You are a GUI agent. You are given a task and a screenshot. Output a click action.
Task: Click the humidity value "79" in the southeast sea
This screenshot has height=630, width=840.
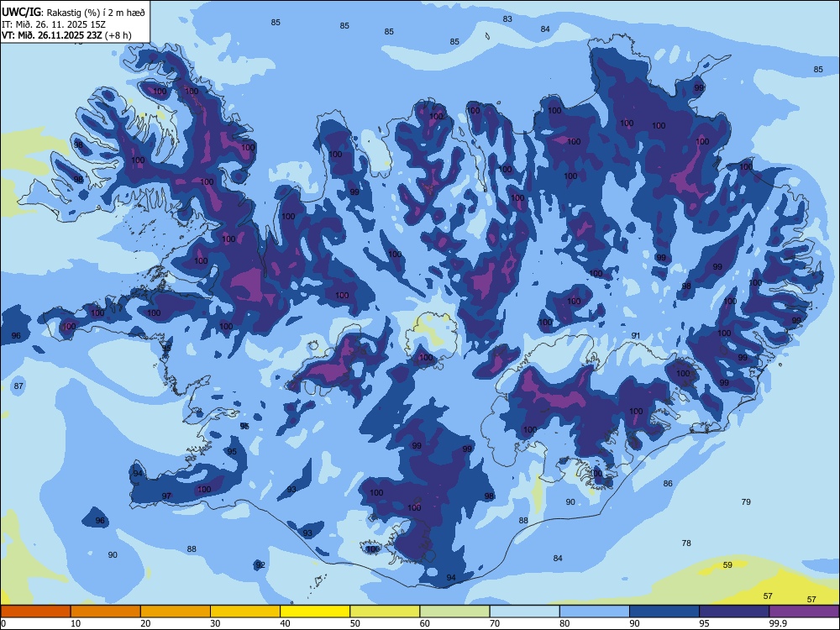pos(746,502)
